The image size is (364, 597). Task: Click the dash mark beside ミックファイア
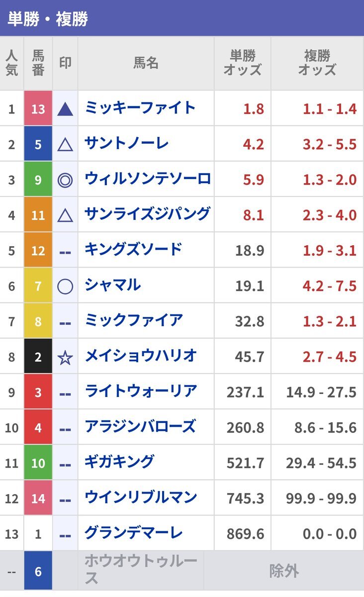point(65,322)
